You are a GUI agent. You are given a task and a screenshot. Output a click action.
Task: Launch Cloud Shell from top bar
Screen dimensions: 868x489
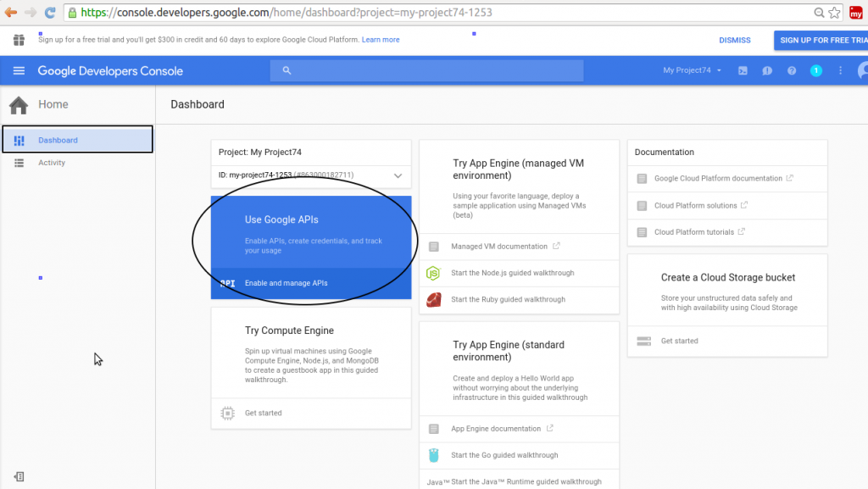[743, 71]
